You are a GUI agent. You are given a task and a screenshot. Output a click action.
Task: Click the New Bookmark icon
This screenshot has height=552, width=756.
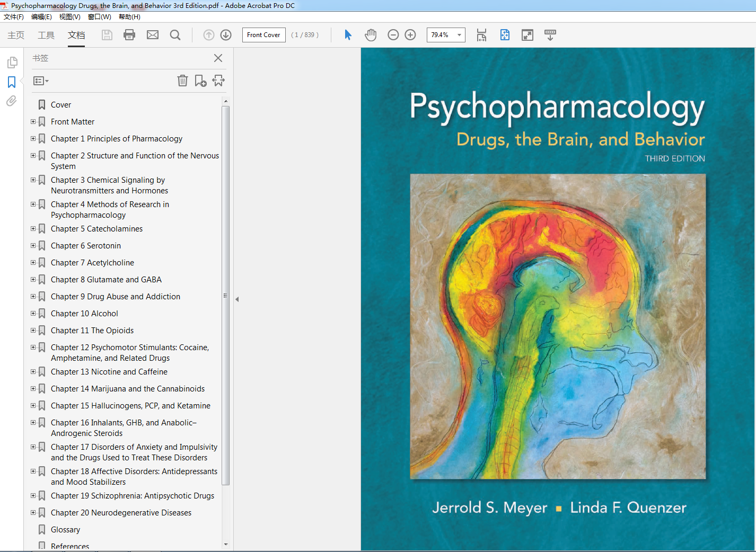point(200,81)
